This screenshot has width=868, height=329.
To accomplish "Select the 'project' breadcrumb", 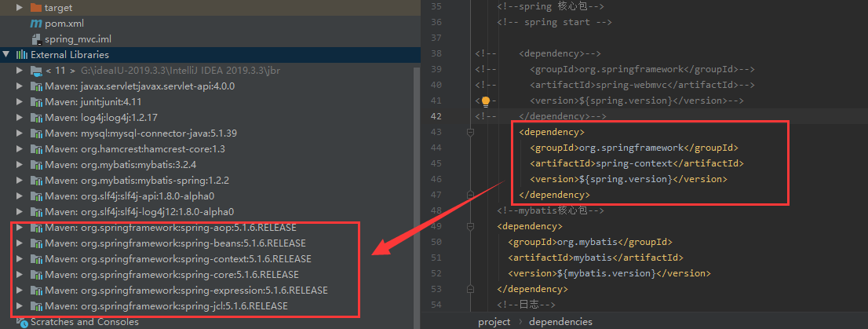I will tap(494, 322).
